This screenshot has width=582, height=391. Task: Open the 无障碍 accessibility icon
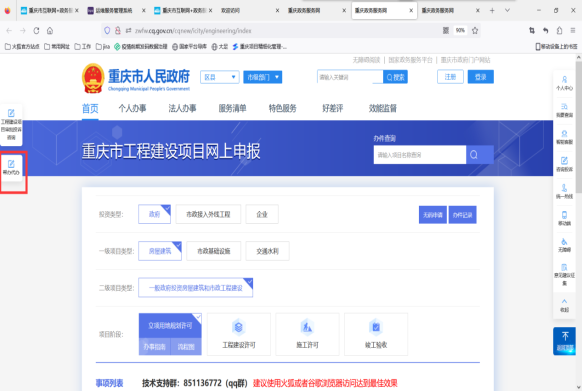coord(564,245)
